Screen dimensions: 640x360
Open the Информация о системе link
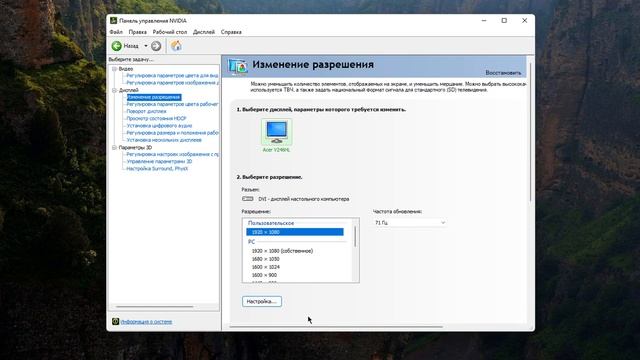click(146, 322)
